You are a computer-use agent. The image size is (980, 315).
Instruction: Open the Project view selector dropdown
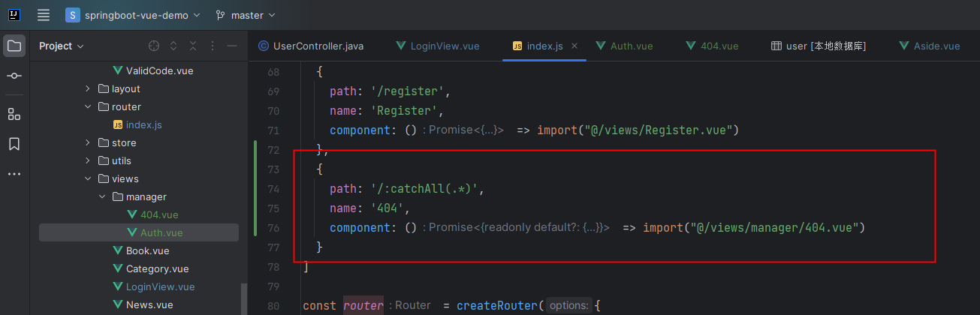(62, 46)
